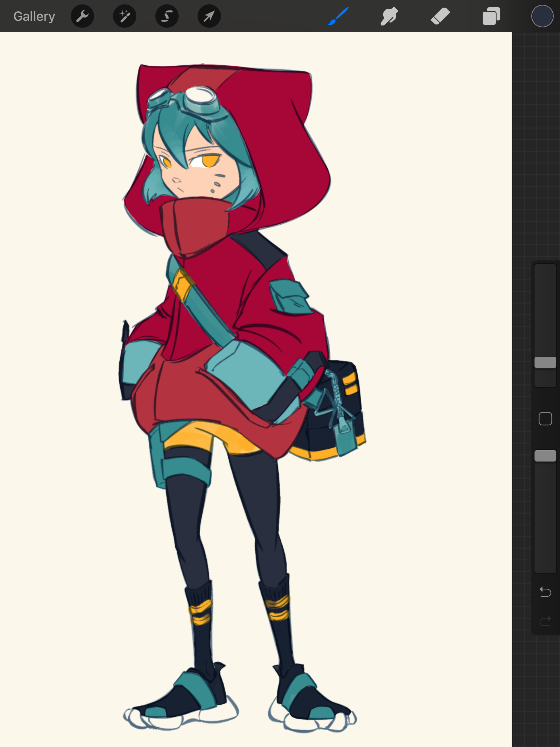Image resolution: width=560 pixels, height=747 pixels.
Task: Select the Smudge tool
Action: point(389,16)
